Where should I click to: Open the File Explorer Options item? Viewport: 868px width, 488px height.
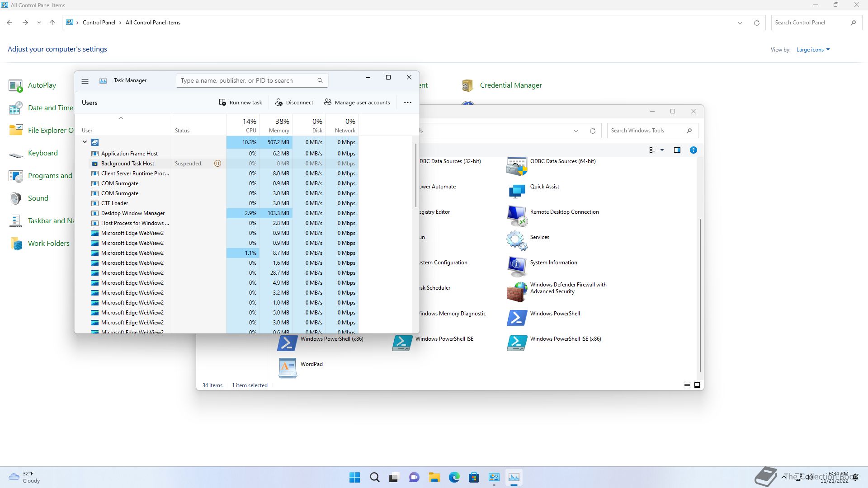(41, 131)
